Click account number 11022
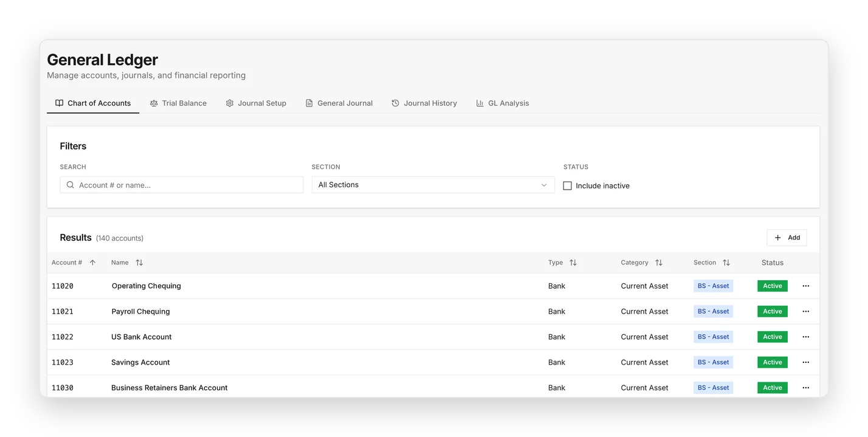Image resolution: width=868 pixels, height=437 pixels. pos(63,337)
